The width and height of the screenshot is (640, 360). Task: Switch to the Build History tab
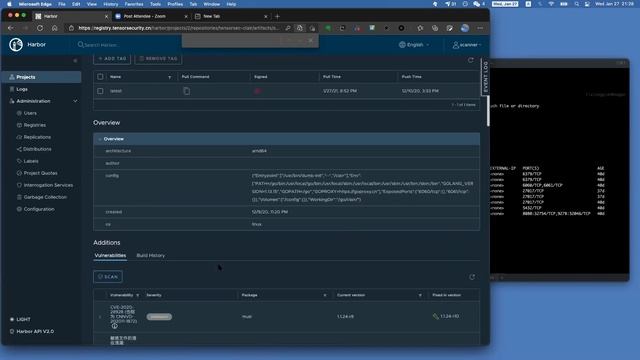(x=151, y=256)
